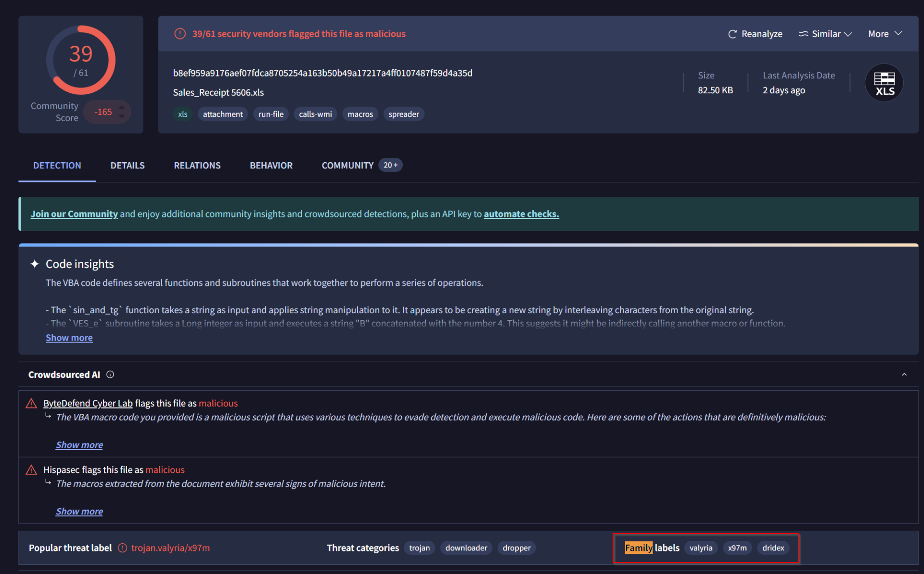The image size is (924, 574).
Task: Select the valyria family label
Action: (x=701, y=548)
